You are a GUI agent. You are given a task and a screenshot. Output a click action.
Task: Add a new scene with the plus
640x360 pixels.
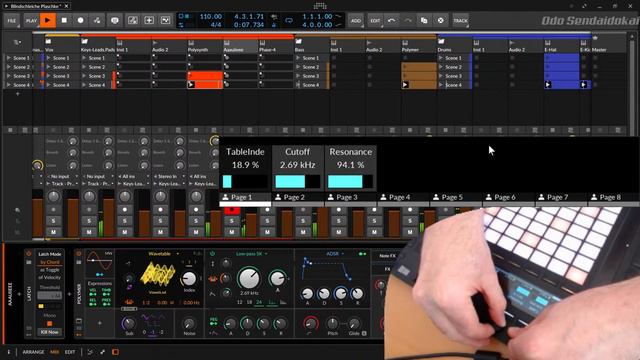click(x=18, y=94)
